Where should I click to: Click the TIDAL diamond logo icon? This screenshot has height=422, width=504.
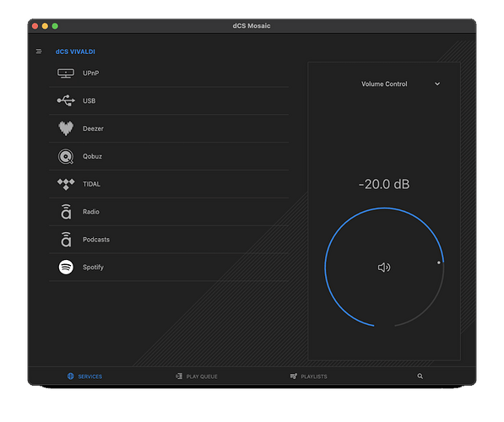(x=66, y=185)
